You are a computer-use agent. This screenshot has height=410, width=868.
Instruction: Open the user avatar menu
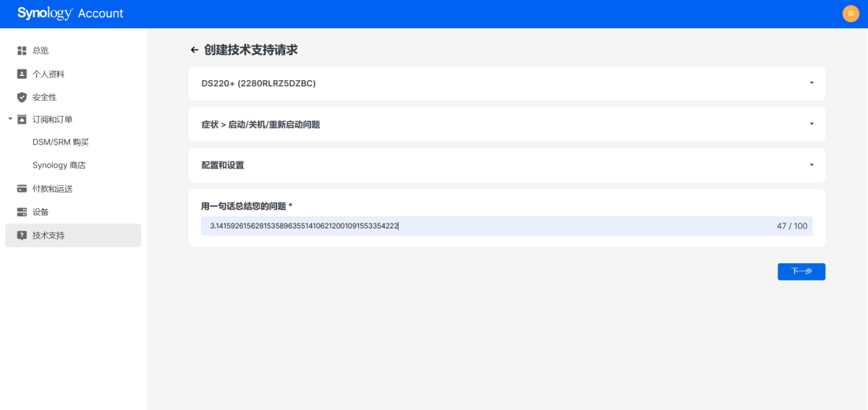(x=851, y=14)
